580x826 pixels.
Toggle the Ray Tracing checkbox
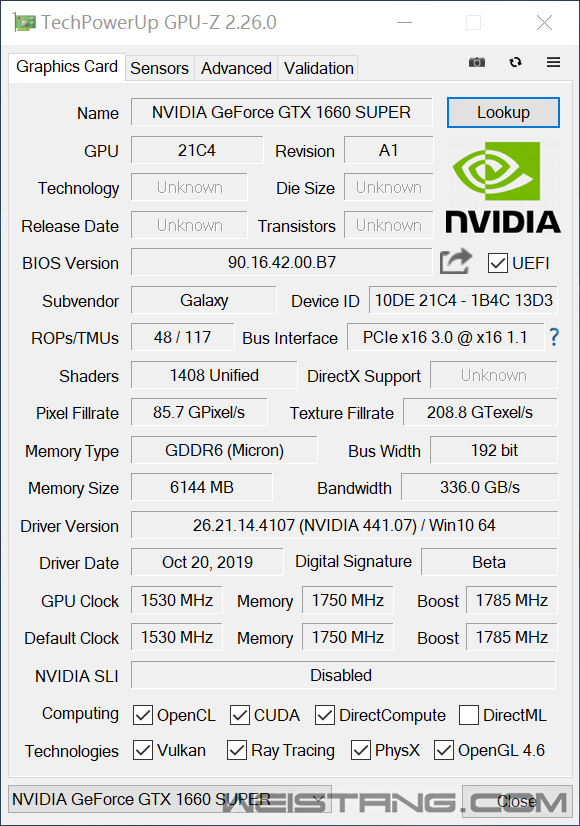pyautogui.click(x=237, y=750)
